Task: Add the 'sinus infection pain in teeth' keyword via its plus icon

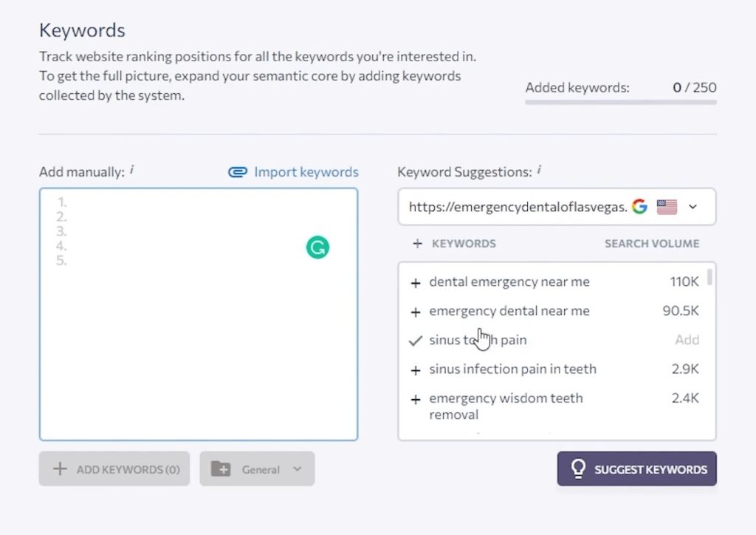Action: click(416, 370)
